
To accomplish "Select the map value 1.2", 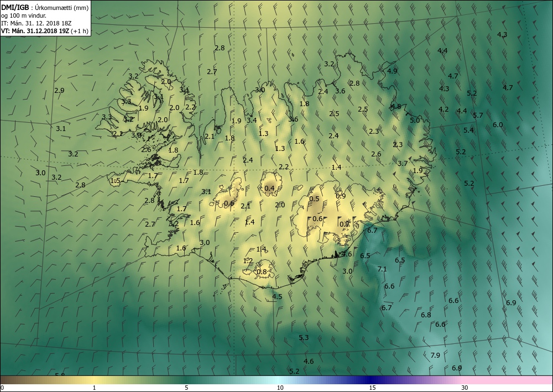I will [x=248, y=261].
